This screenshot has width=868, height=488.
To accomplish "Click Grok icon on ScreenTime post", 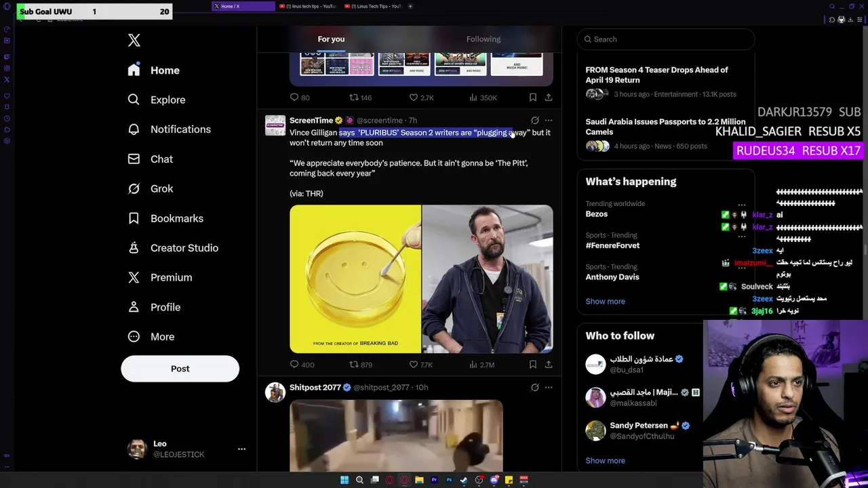I will pyautogui.click(x=535, y=121).
